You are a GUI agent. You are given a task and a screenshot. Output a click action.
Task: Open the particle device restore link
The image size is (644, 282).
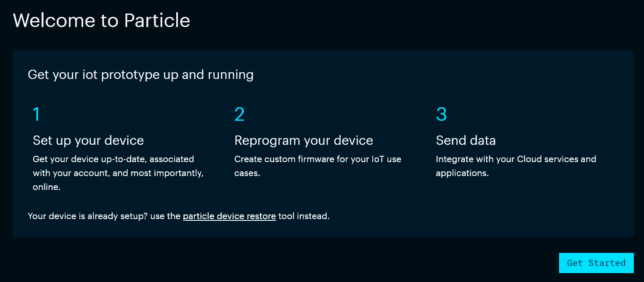point(229,216)
